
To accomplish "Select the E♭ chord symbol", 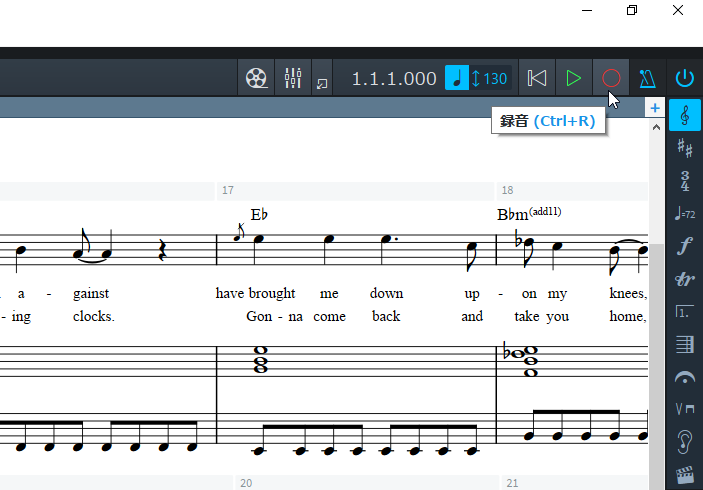I will (259, 214).
